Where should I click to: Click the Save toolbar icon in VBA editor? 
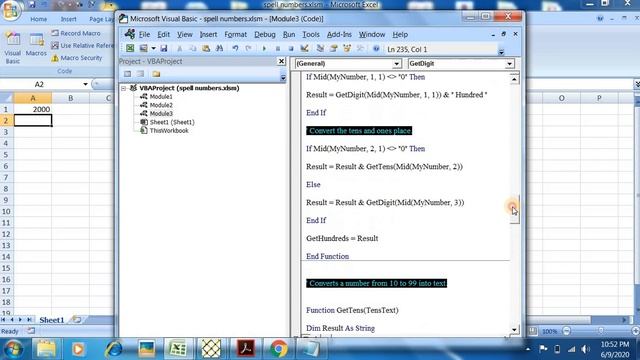[x=164, y=49]
